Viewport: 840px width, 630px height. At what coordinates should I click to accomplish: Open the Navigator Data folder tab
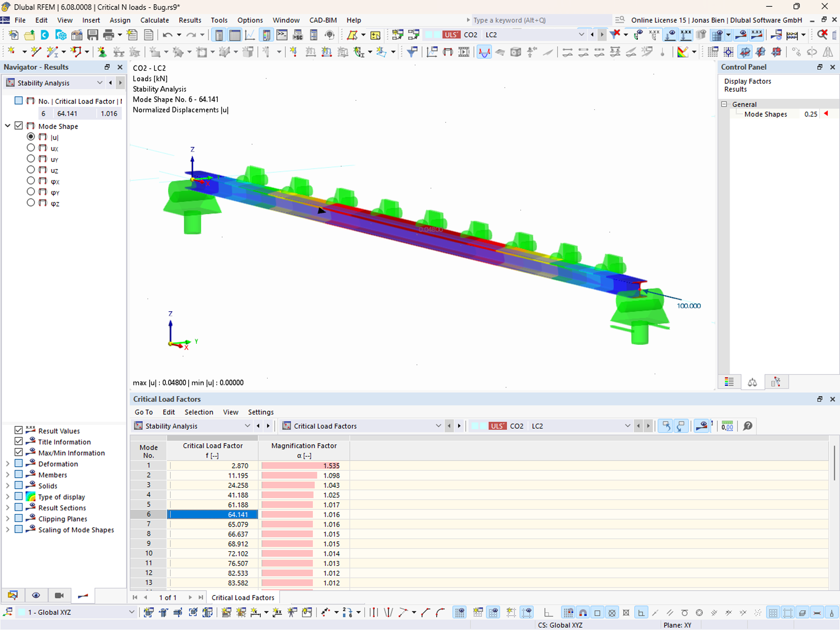click(13, 595)
